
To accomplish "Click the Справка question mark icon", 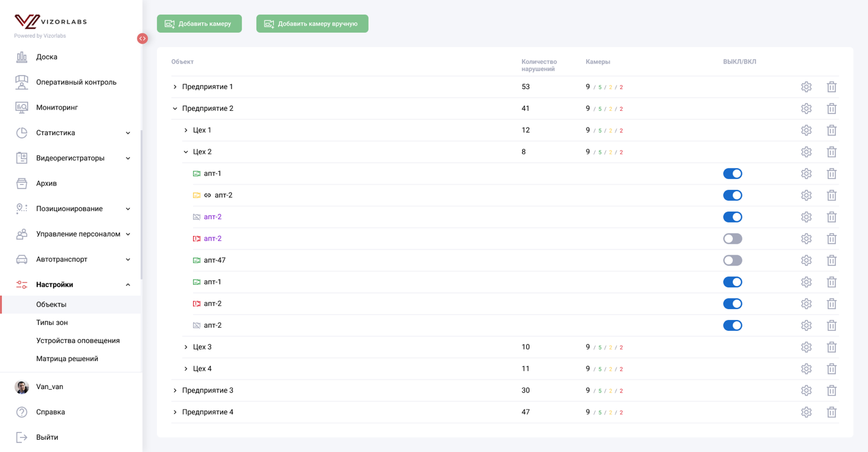I will [22, 412].
